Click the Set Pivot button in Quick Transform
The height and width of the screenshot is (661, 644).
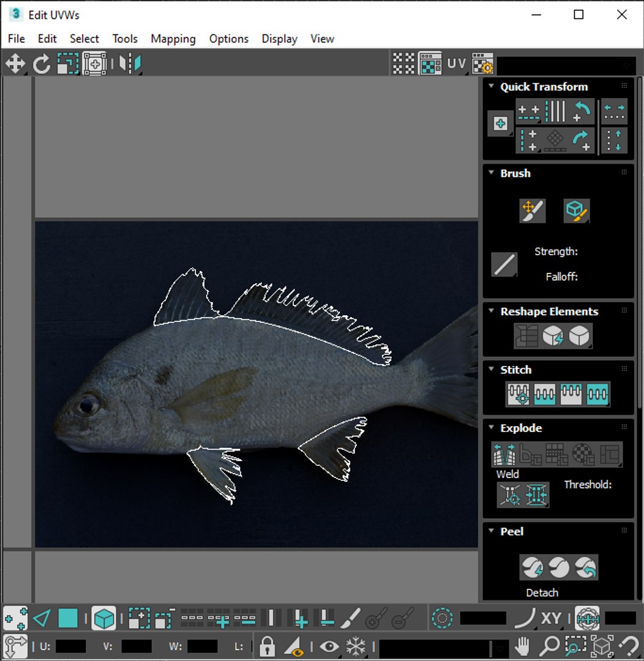coord(501,124)
